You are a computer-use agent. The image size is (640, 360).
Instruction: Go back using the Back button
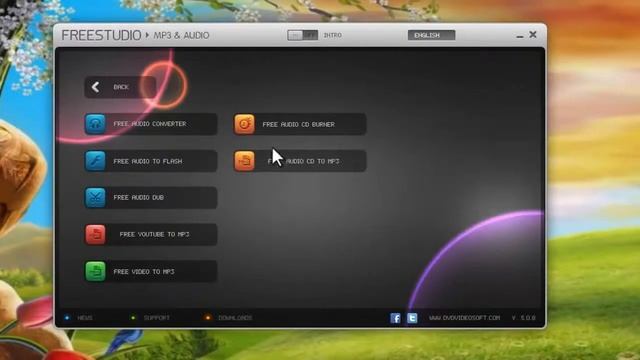(x=120, y=87)
